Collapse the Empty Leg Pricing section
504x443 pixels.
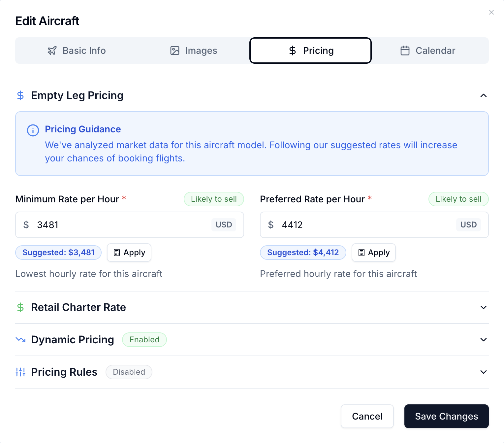(x=484, y=95)
